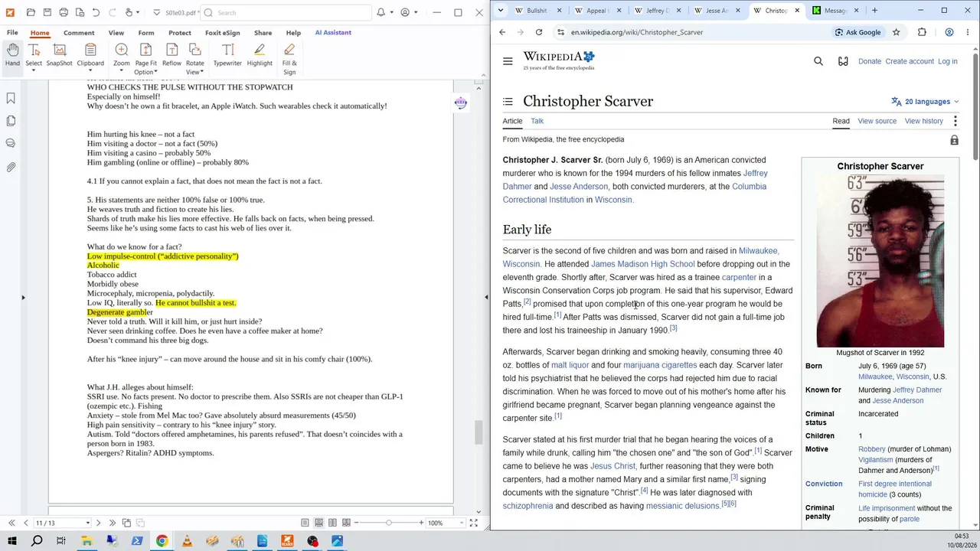
Task: Open the attachments paperclip panel
Action: click(11, 167)
